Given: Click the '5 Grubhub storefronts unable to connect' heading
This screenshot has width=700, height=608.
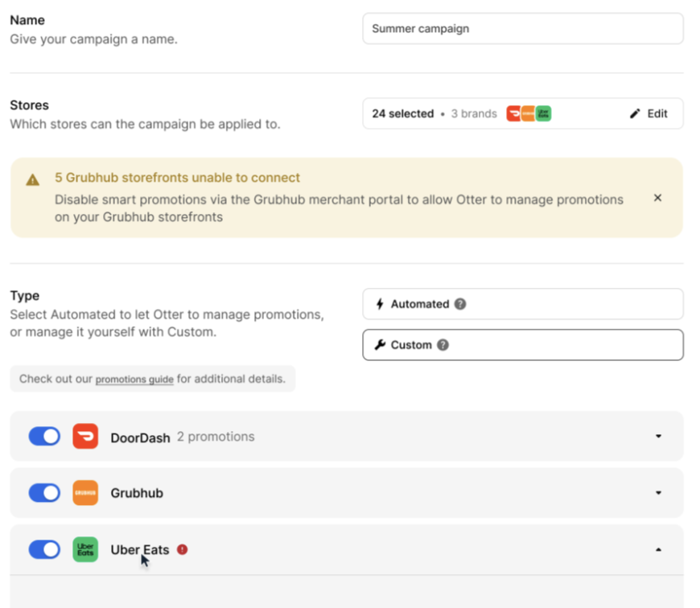Looking at the screenshot, I should coord(177,178).
